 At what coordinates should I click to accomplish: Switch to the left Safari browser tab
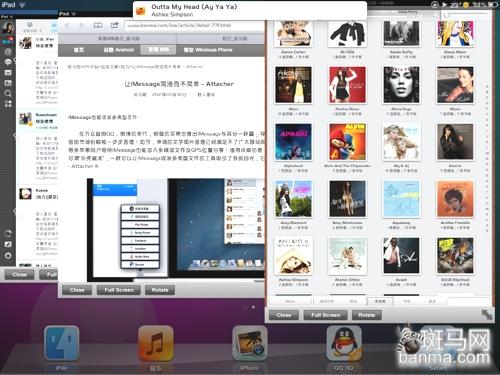pos(118,38)
